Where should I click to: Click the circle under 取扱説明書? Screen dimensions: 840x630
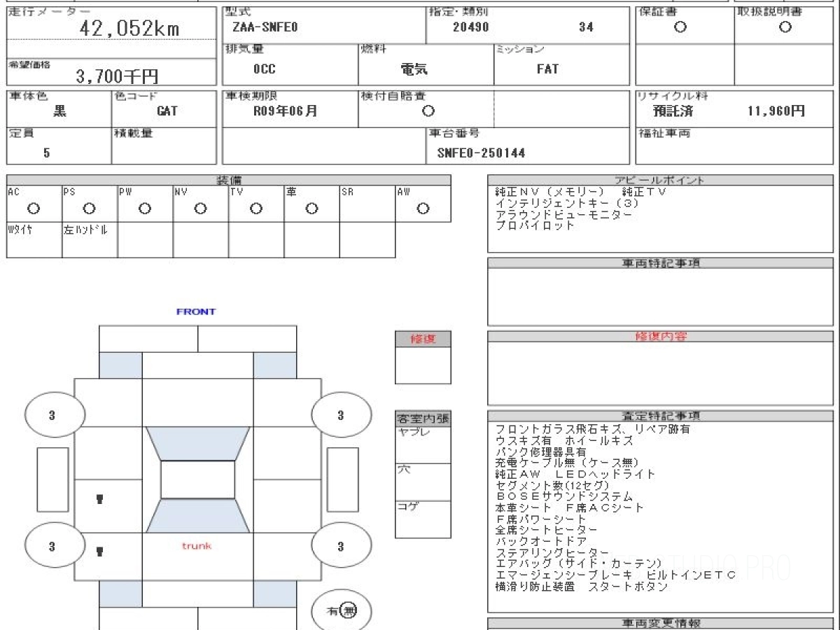[785, 27]
